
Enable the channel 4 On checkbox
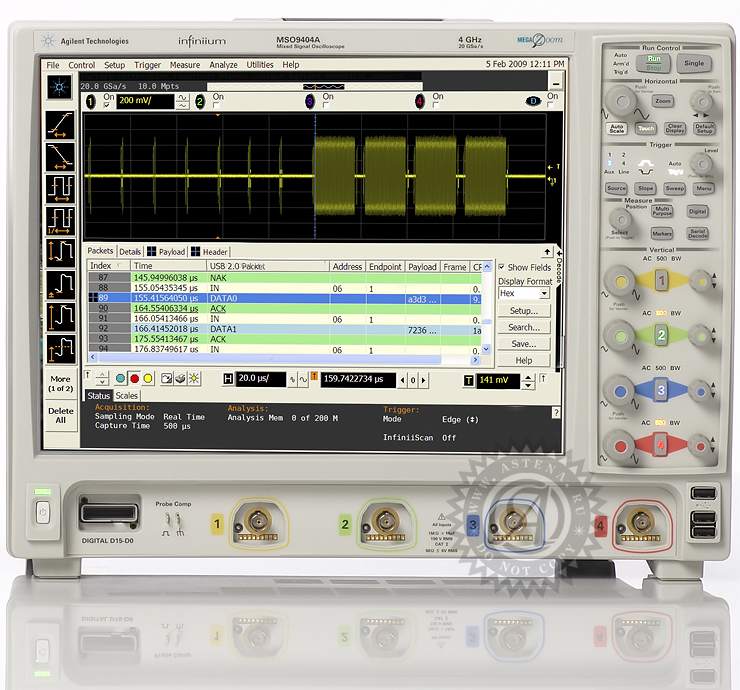coord(436,105)
